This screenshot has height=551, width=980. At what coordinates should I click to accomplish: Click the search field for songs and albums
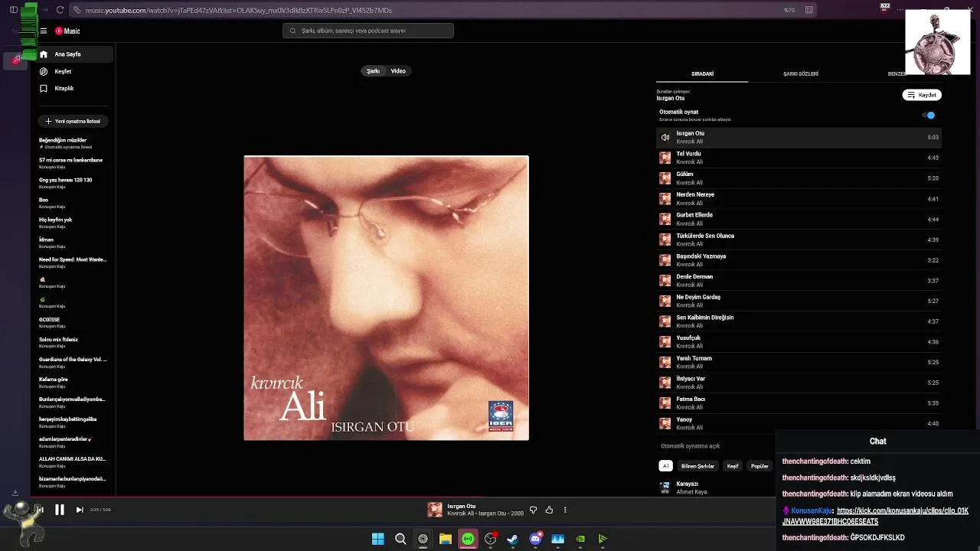tap(368, 31)
